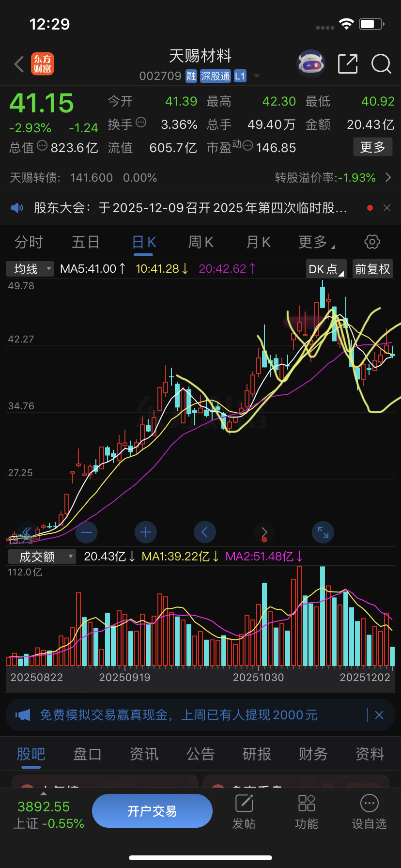Open the 东方财富 logo icon
401x868 pixels.
43,64
